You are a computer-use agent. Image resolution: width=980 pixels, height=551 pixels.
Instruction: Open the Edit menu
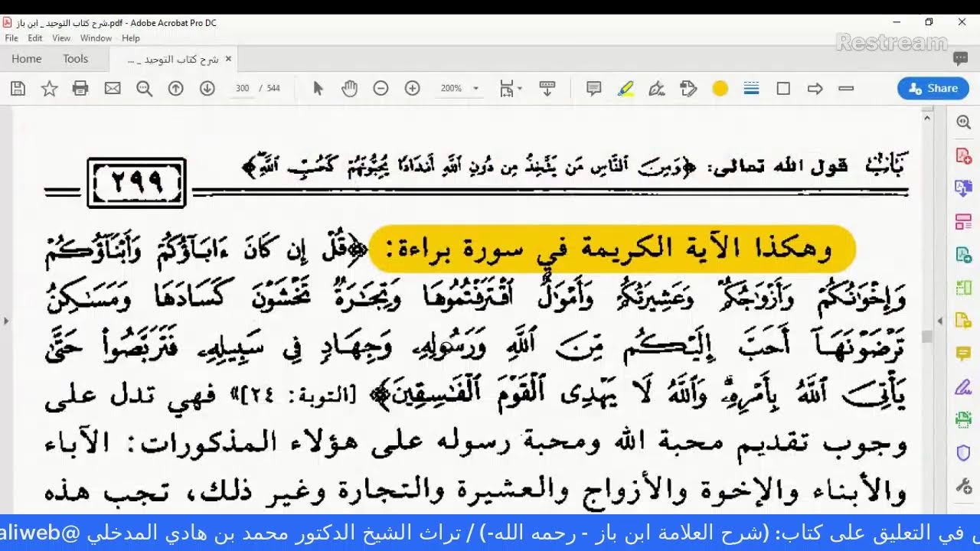click(x=35, y=38)
